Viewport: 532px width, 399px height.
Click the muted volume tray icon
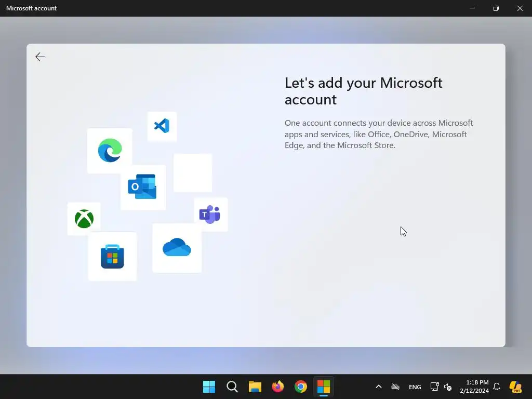click(x=448, y=387)
